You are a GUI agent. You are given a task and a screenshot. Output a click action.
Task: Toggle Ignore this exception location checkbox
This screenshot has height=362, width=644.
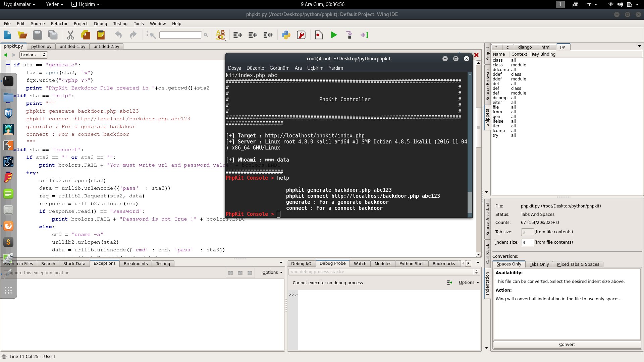click(x=6, y=273)
